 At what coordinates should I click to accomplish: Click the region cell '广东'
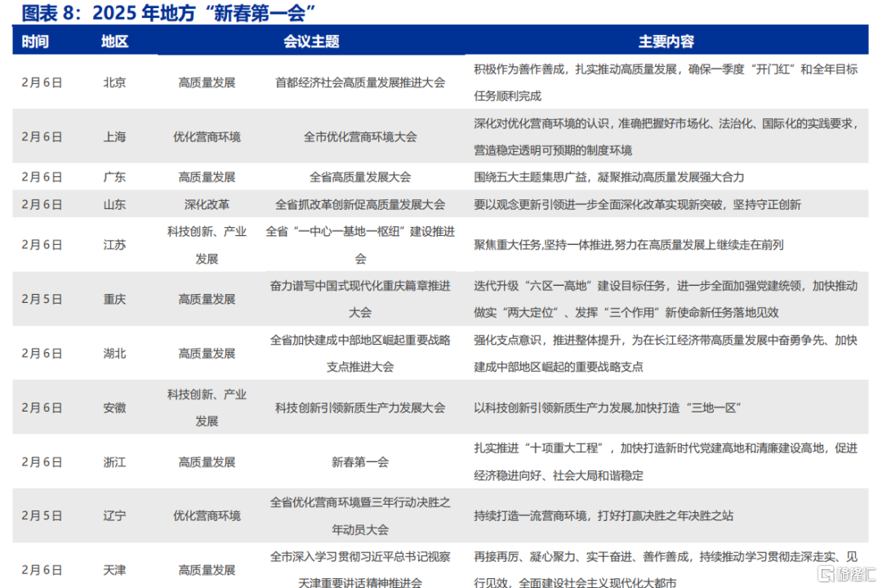point(115,177)
